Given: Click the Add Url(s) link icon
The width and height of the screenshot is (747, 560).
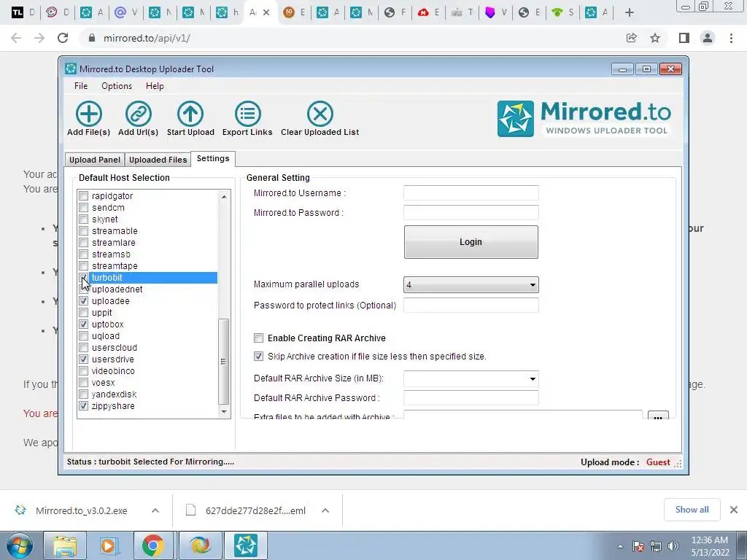Looking at the screenshot, I should [138, 114].
